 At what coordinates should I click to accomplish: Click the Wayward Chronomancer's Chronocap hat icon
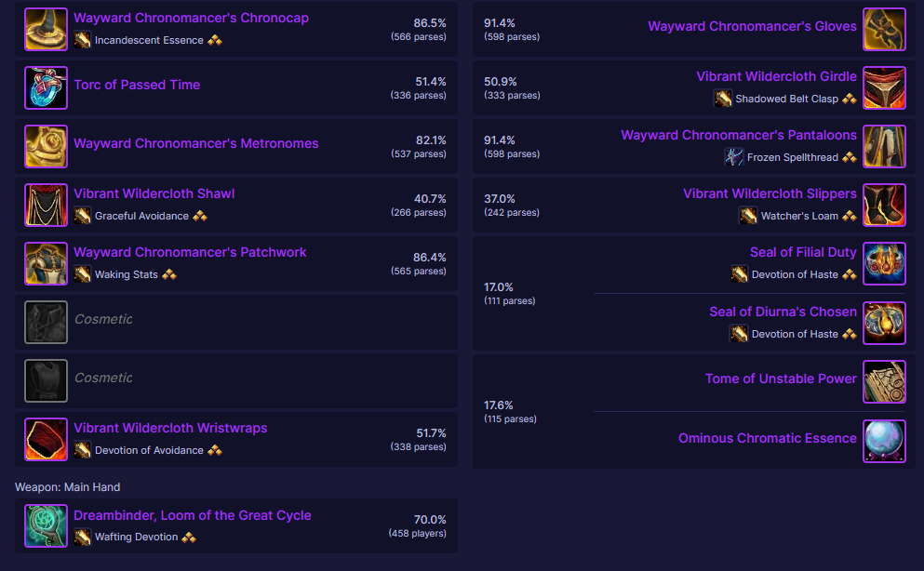(46, 29)
